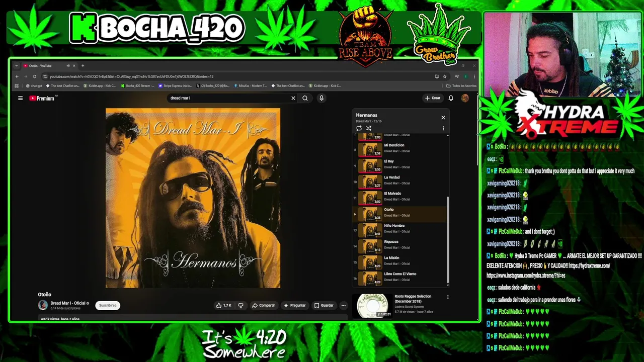Open MissXss - Modern T... bookmark
The image size is (644, 362).
coord(250,85)
